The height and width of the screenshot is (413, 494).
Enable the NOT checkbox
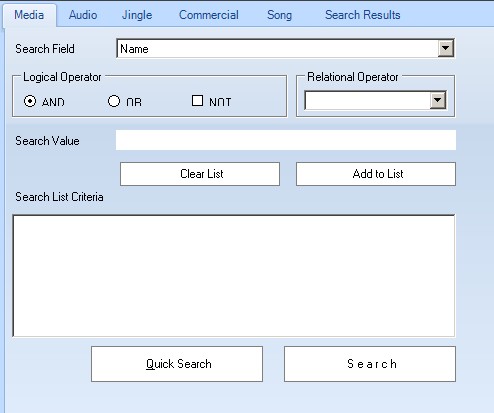click(x=197, y=101)
